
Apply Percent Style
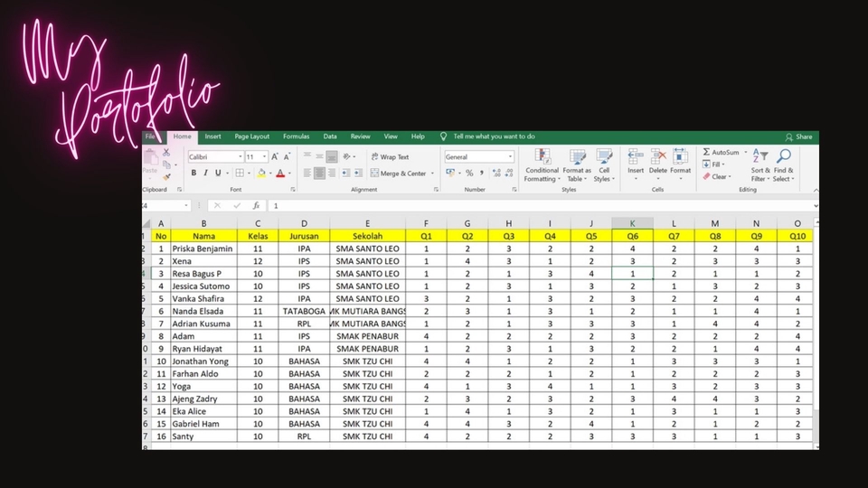coord(469,174)
